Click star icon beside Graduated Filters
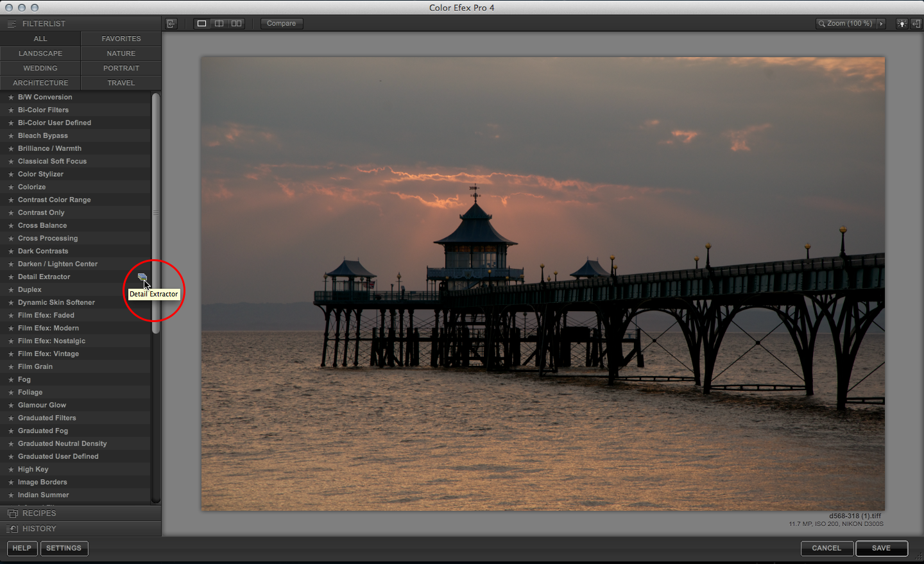Screen dimensions: 924x564 [11, 418]
